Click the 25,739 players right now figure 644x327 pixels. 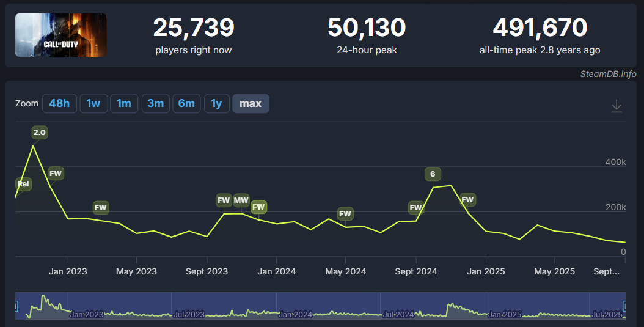pyautogui.click(x=194, y=28)
